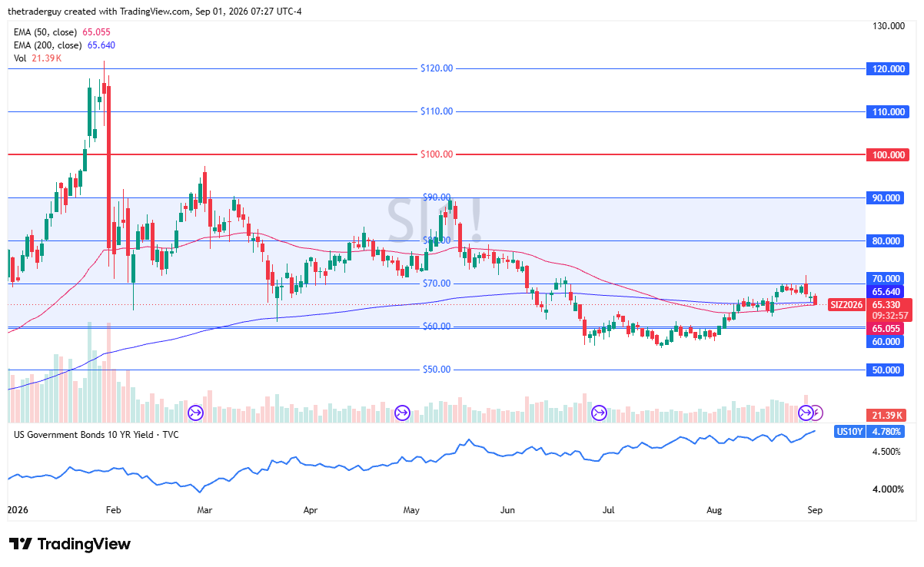Click the 09:32:57 countdown timer label

click(889, 315)
